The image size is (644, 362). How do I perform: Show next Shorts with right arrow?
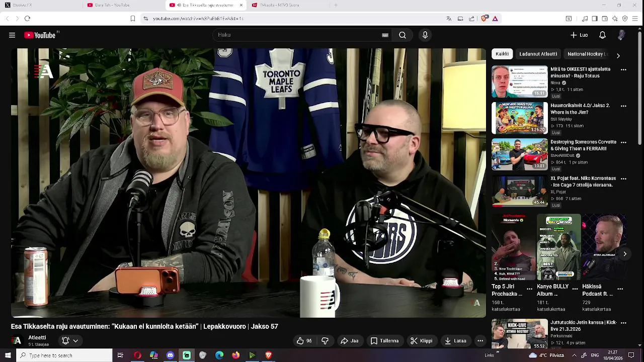(x=625, y=254)
